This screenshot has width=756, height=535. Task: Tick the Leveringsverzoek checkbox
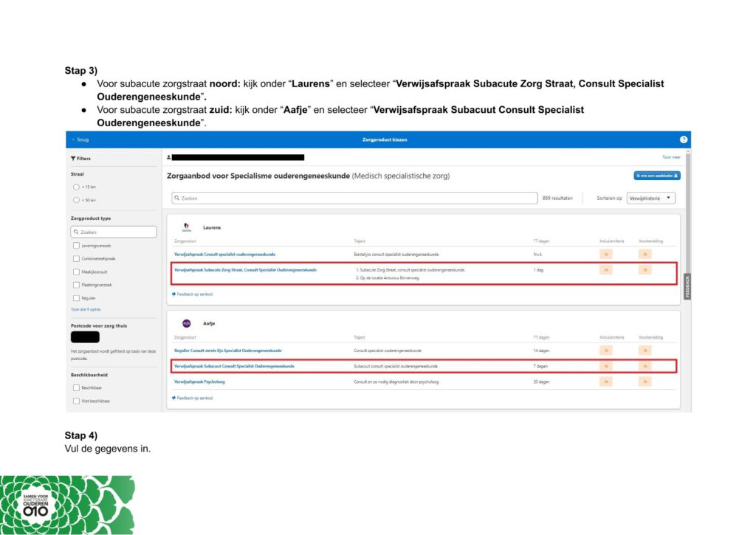click(76, 246)
